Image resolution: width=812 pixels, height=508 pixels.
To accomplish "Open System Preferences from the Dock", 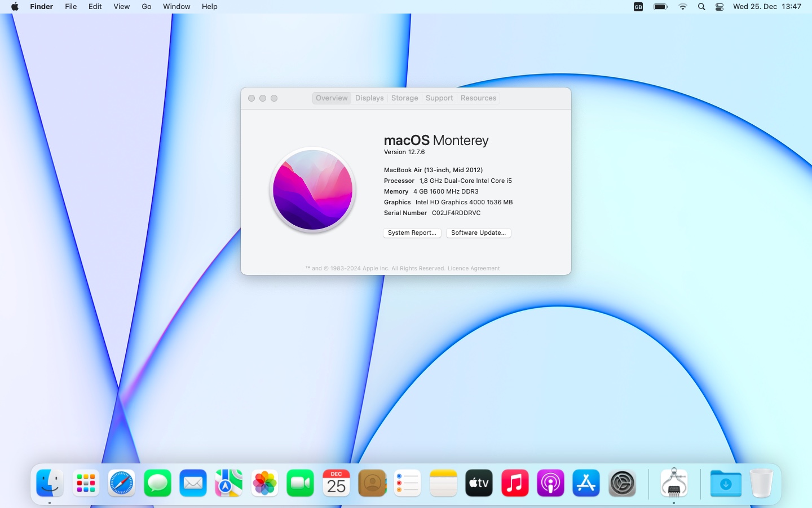I will pos(622,483).
